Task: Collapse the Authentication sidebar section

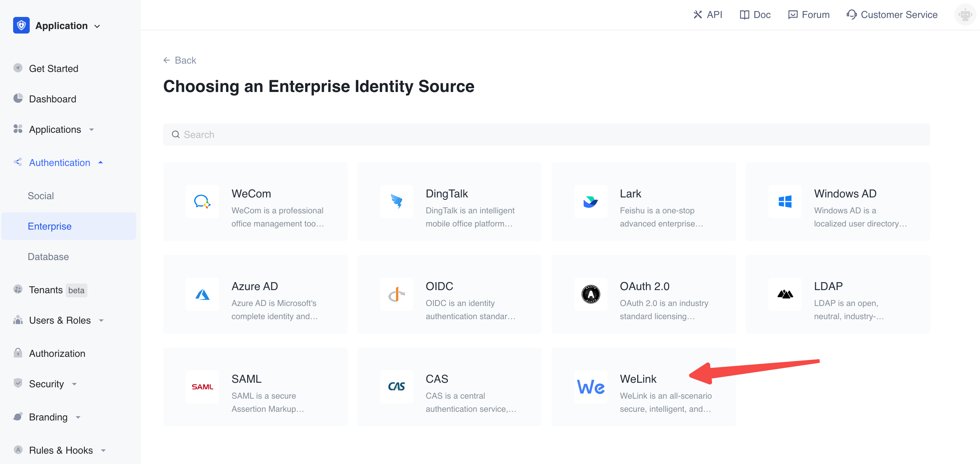Action: click(x=60, y=163)
